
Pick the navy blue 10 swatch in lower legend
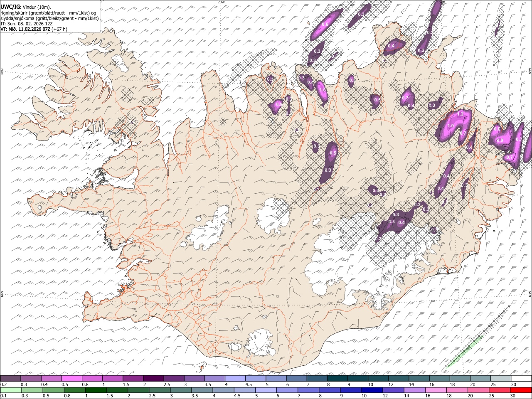(372, 390)
